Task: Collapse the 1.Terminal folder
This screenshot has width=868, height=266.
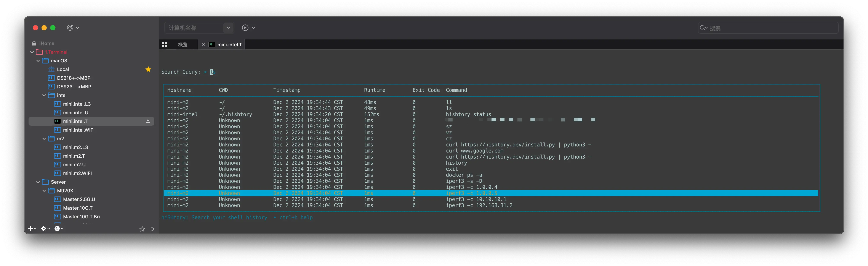Action: 32,52
